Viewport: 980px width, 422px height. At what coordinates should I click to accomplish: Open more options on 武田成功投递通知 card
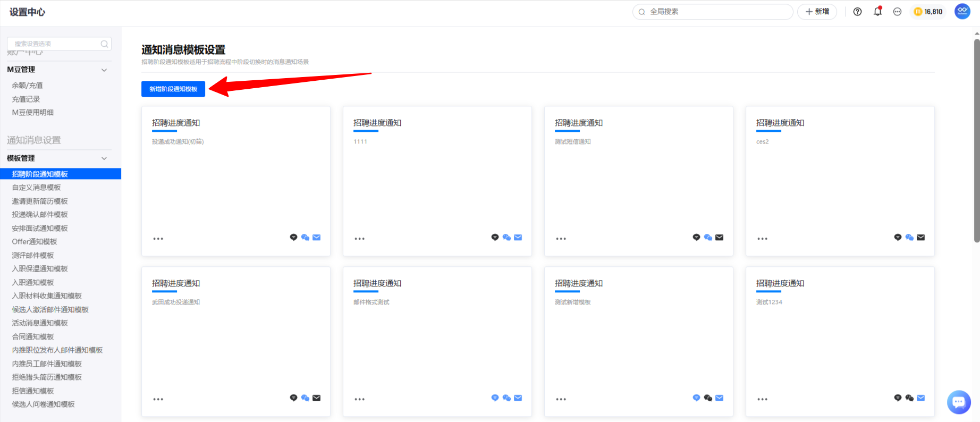[x=158, y=399]
